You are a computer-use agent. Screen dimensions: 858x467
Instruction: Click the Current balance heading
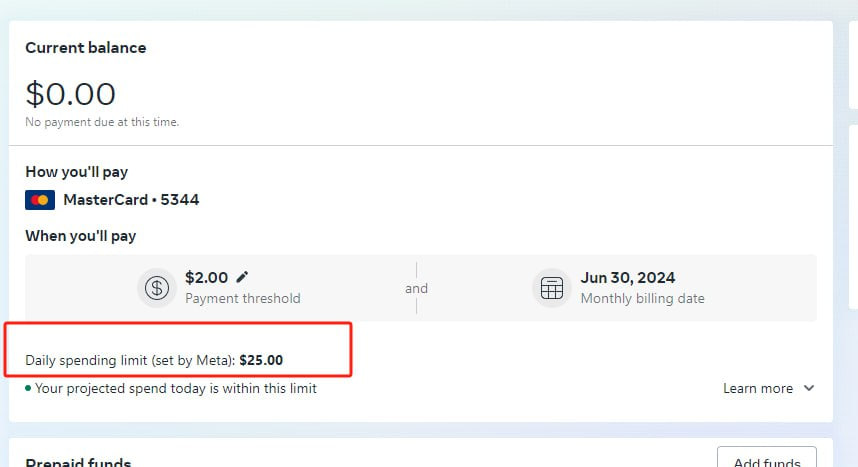coord(86,48)
